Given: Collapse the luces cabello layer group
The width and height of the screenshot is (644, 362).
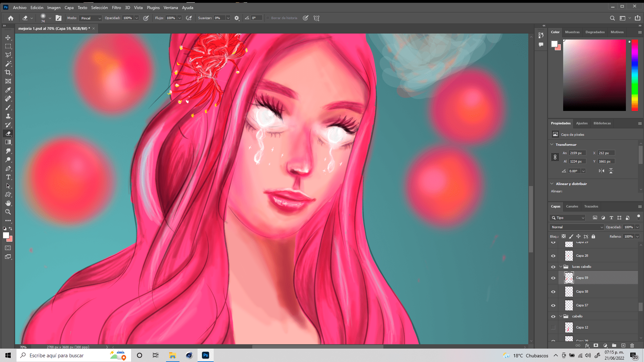Looking at the screenshot, I should tap(560, 267).
